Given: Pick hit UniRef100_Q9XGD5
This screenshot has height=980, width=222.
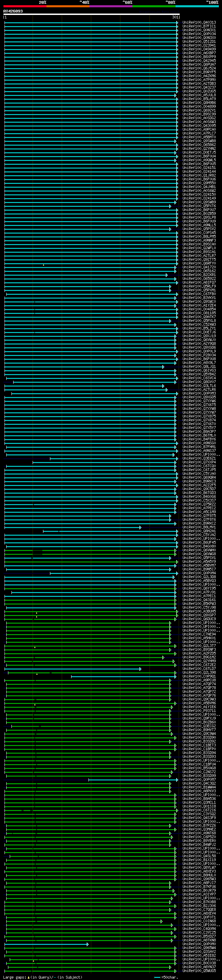Looking at the screenshot, I should 199,397.
